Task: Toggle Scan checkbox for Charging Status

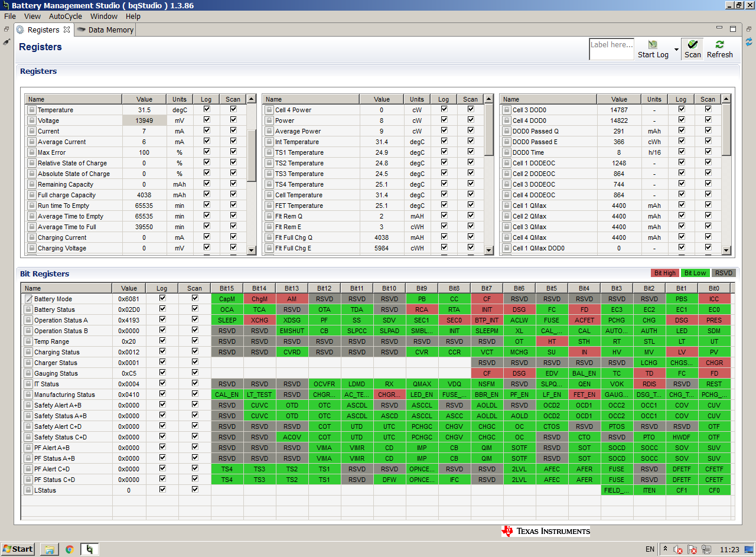Action: click(x=195, y=351)
